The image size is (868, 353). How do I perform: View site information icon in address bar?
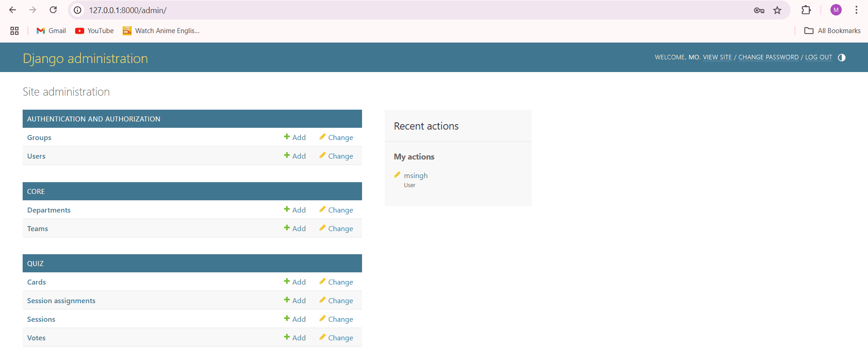pyautogui.click(x=77, y=10)
